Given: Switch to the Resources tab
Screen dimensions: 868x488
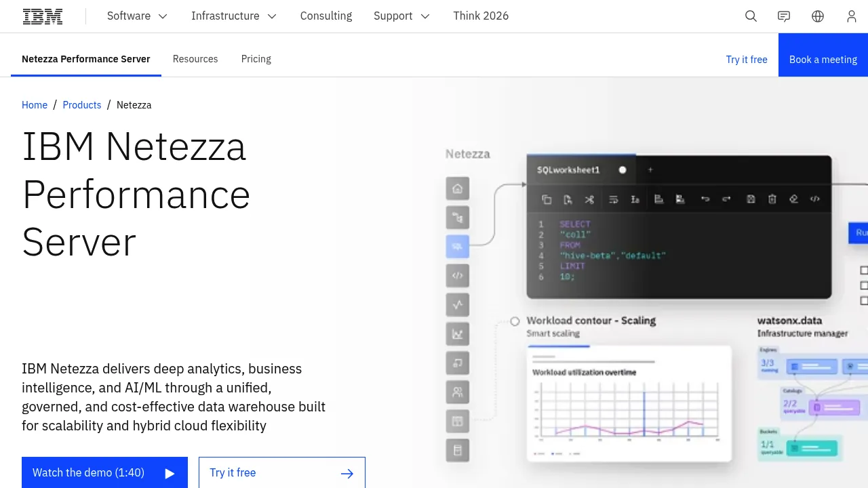Looking at the screenshot, I should (x=195, y=59).
